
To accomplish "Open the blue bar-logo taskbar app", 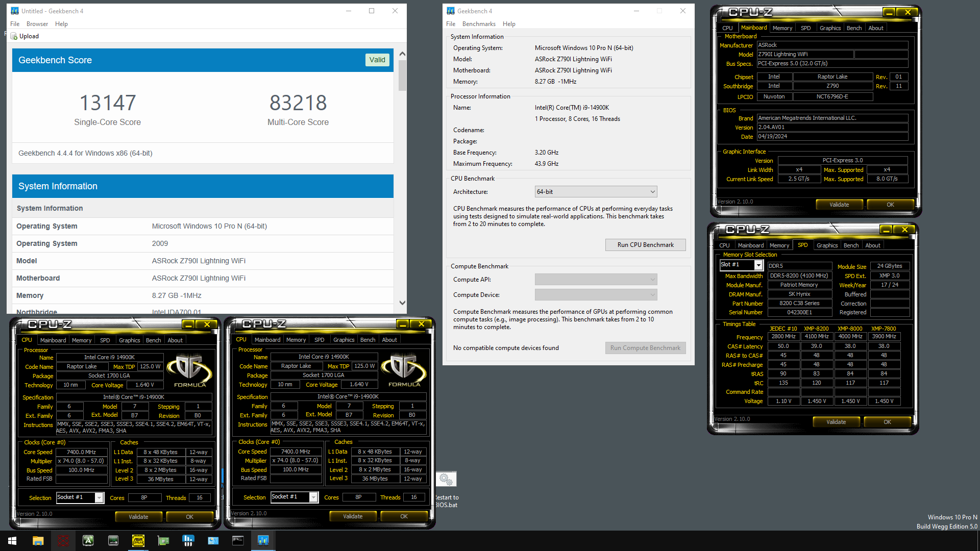I will click(x=188, y=541).
